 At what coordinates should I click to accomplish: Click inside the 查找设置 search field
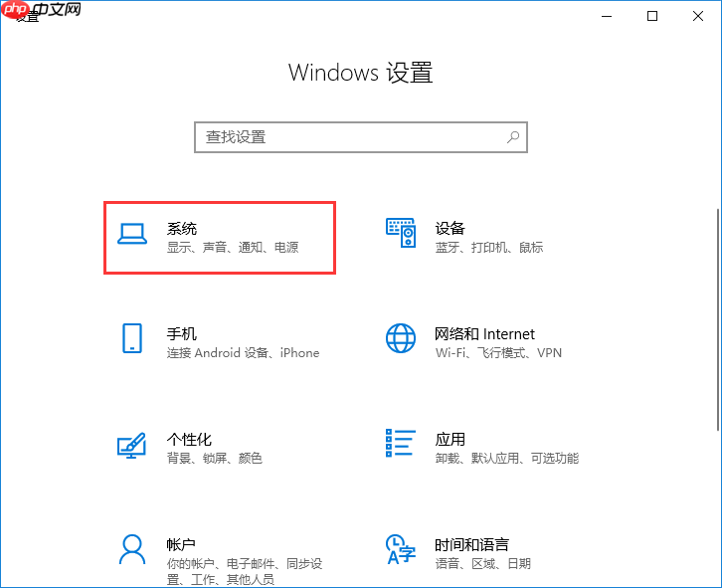361,137
